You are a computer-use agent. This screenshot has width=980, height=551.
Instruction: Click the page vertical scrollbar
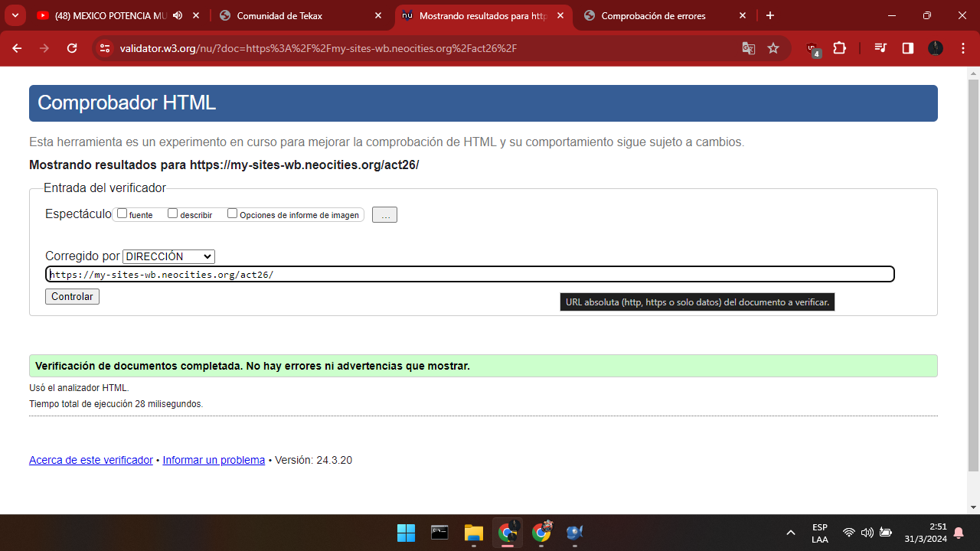pyautogui.click(x=973, y=275)
